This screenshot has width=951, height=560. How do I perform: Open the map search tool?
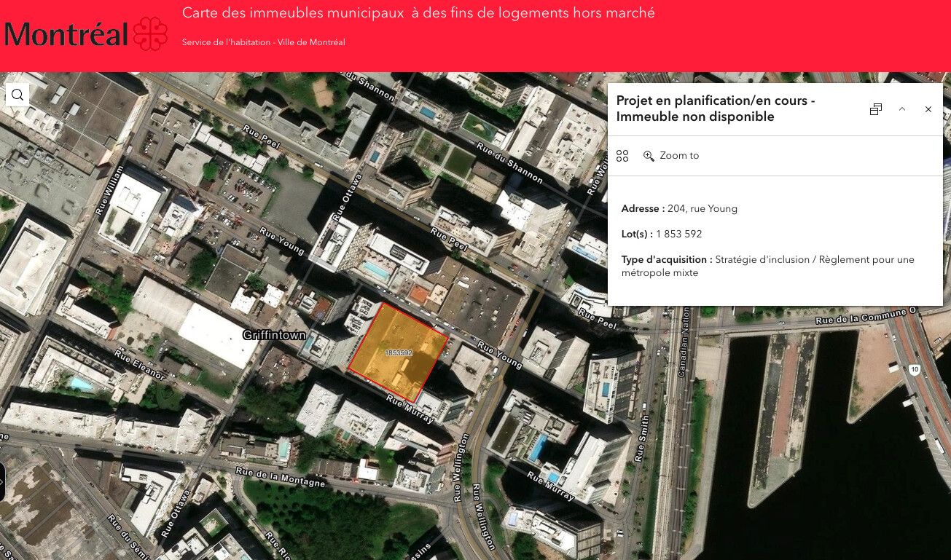(x=17, y=95)
